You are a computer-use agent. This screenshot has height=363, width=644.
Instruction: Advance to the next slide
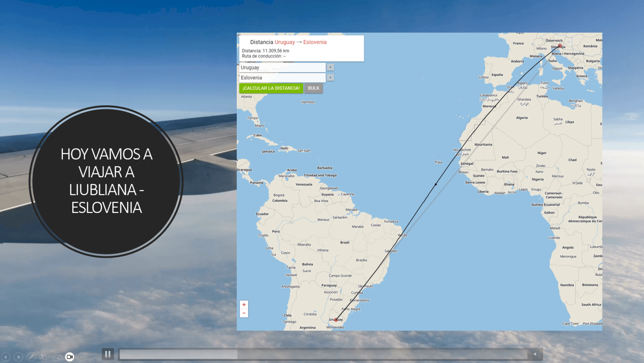tap(18, 357)
